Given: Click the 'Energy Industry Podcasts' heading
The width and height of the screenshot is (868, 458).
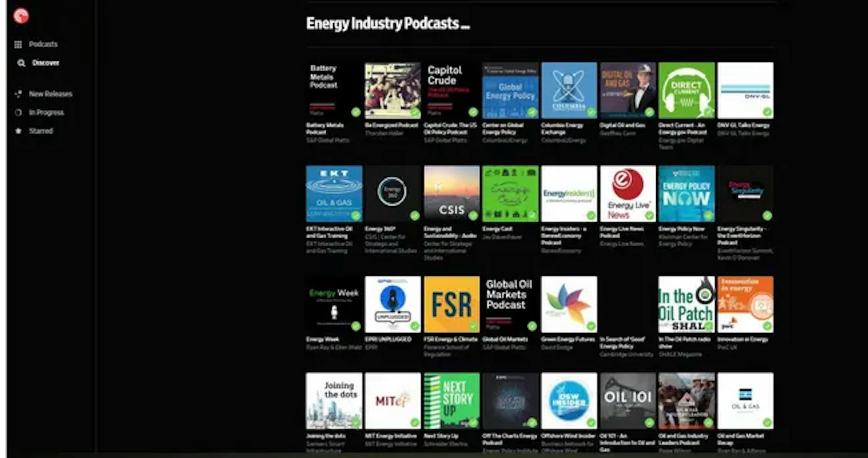Looking at the screenshot, I should point(388,23).
